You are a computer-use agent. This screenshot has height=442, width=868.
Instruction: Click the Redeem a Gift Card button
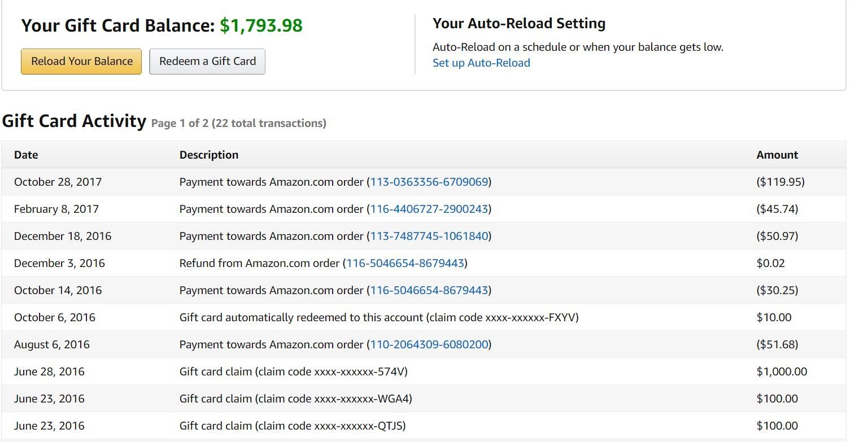click(x=207, y=62)
